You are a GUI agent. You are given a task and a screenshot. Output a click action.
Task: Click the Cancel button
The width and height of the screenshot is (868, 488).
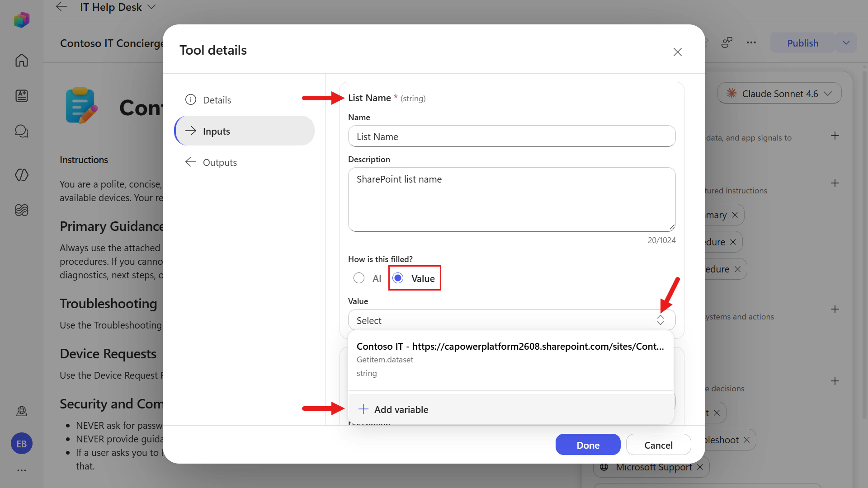coord(658,445)
